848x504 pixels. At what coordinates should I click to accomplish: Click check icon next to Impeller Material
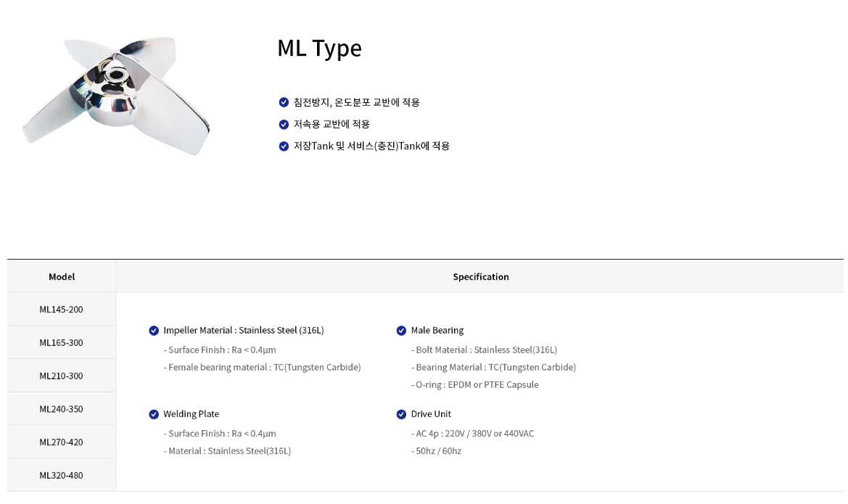[154, 331]
